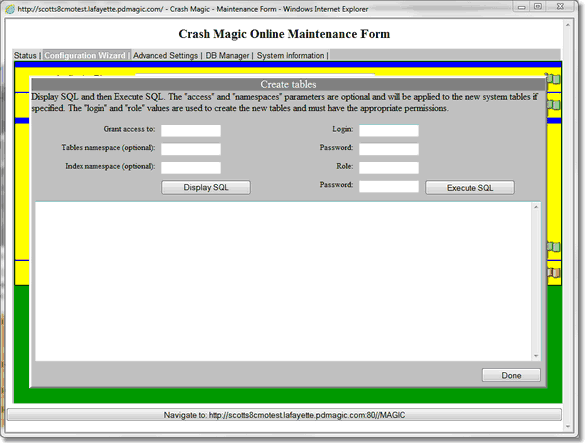Click the Display SQL button
The image size is (586, 445).
(206, 188)
